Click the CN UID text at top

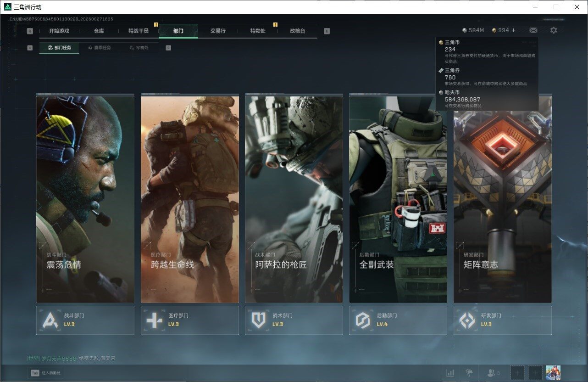coord(61,19)
